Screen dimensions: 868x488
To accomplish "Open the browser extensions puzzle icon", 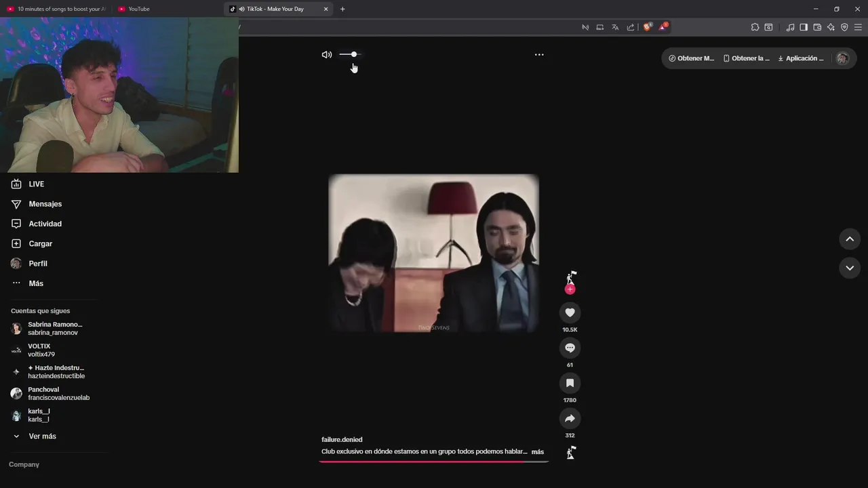I will click(x=755, y=27).
